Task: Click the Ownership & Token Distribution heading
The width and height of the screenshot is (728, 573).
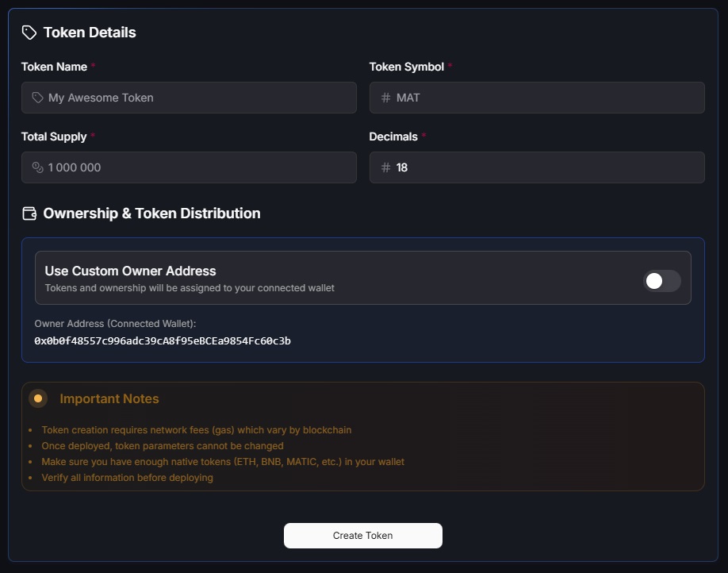Action: pyautogui.click(x=152, y=213)
